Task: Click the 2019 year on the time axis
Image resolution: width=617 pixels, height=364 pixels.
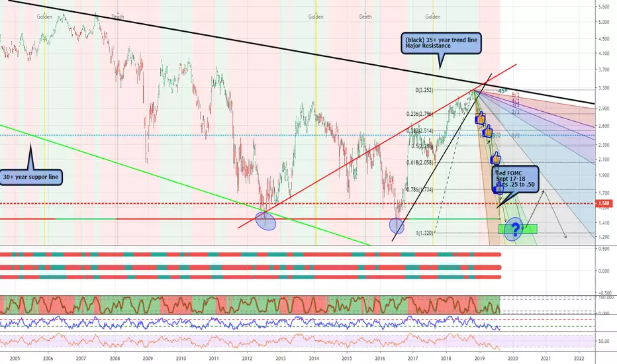Action: [x=480, y=359]
